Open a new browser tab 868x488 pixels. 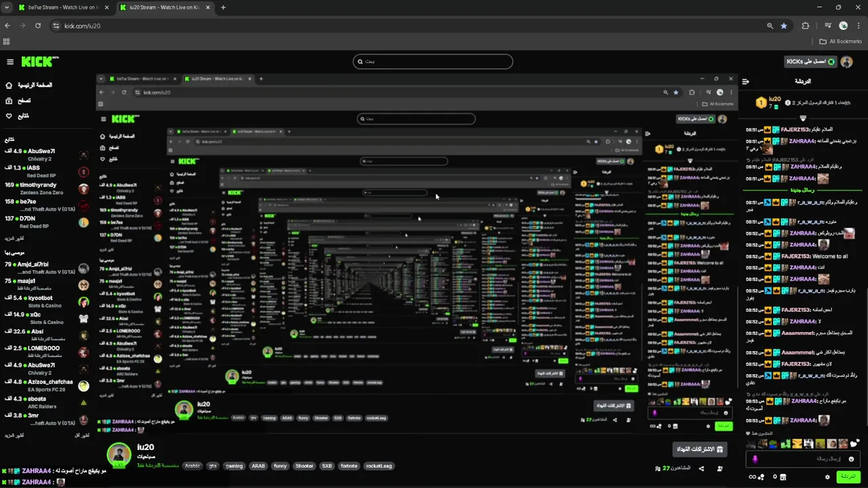click(x=223, y=7)
